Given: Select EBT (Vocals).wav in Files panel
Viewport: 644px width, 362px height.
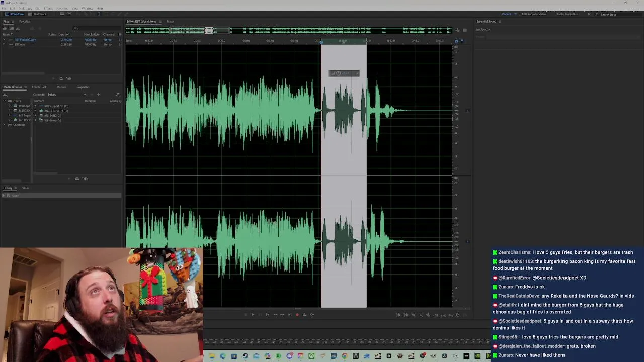Looking at the screenshot, I should 25,40.
